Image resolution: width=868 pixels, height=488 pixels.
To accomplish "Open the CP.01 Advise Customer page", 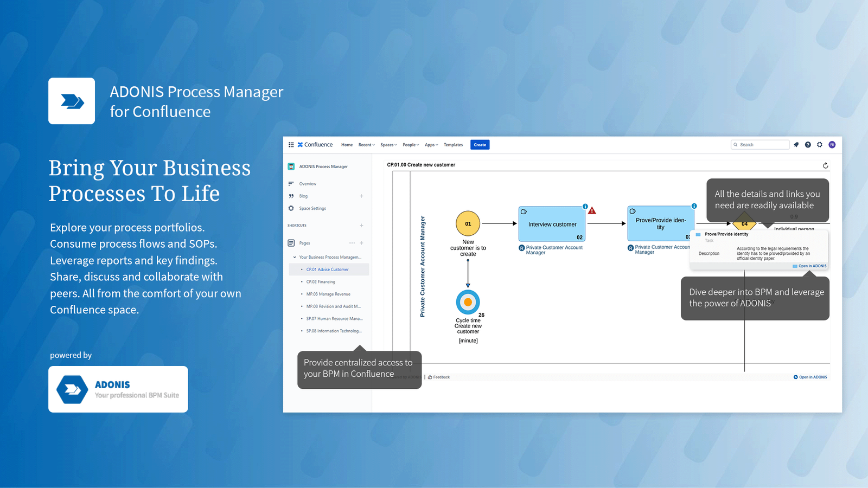I will [327, 269].
